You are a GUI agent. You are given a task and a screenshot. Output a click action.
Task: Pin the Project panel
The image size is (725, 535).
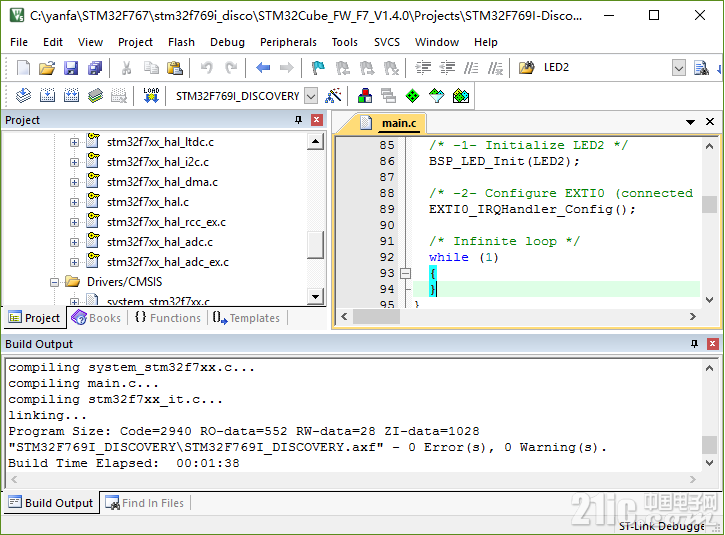click(298, 120)
